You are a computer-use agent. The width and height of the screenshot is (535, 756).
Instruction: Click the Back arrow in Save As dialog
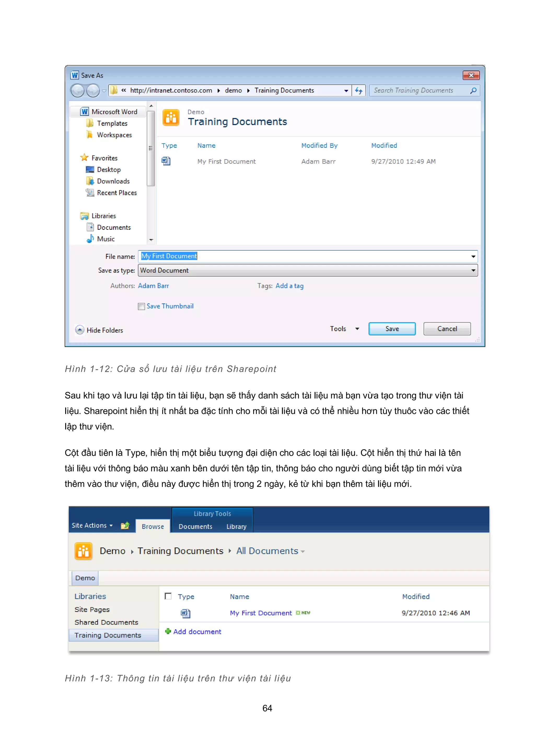[78, 91]
